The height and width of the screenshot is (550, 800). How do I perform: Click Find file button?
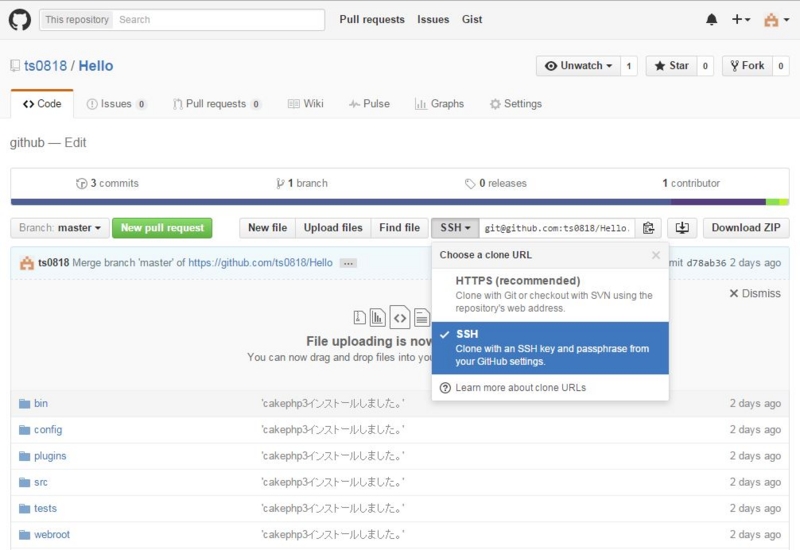(x=399, y=228)
